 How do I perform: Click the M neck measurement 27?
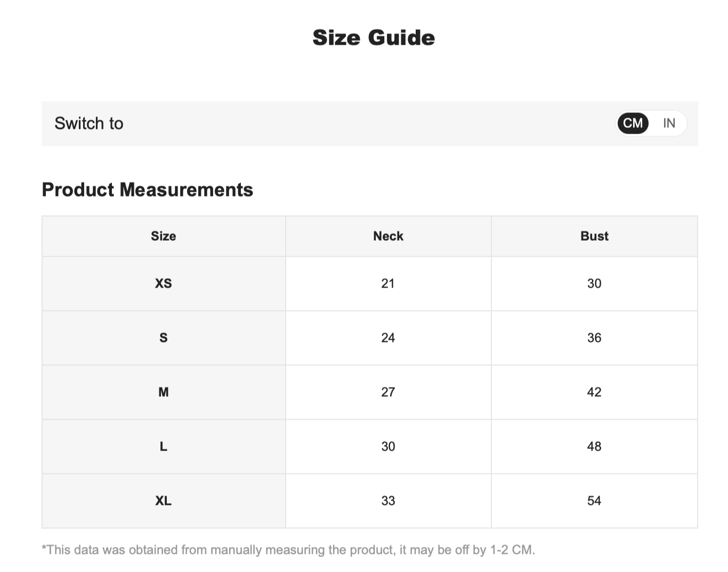click(x=388, y=392)
